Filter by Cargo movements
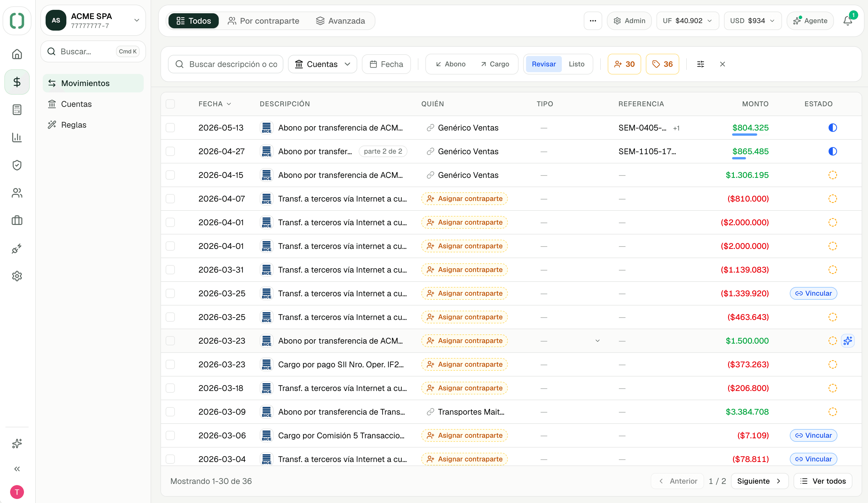 pos(495,64)
